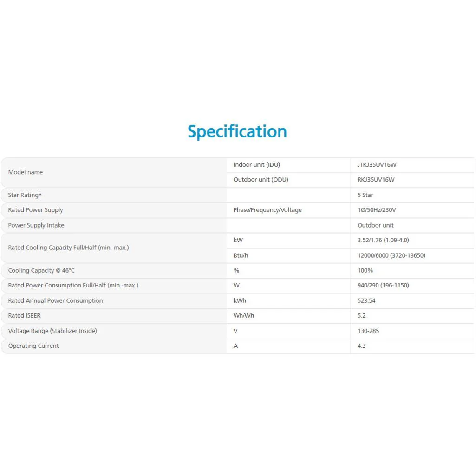Select the Model name row label
Viewport: 476px width, 476px height.
(26, 172)
